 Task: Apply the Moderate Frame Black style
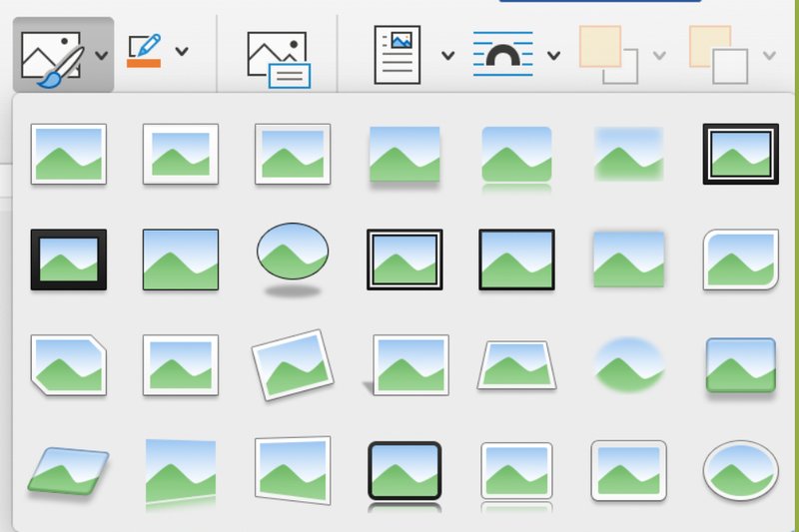pos(516,260)
